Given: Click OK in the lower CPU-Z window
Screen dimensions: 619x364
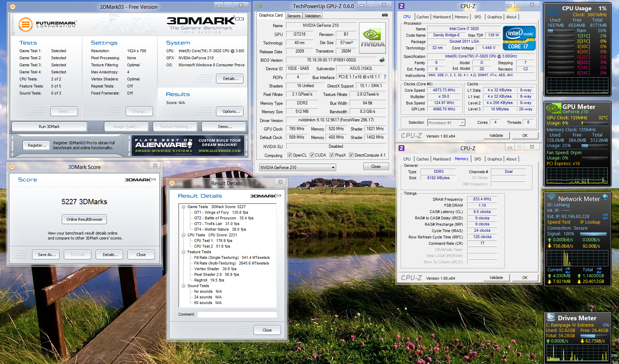Looking at the screenshot, I should (x=525, y=278).
